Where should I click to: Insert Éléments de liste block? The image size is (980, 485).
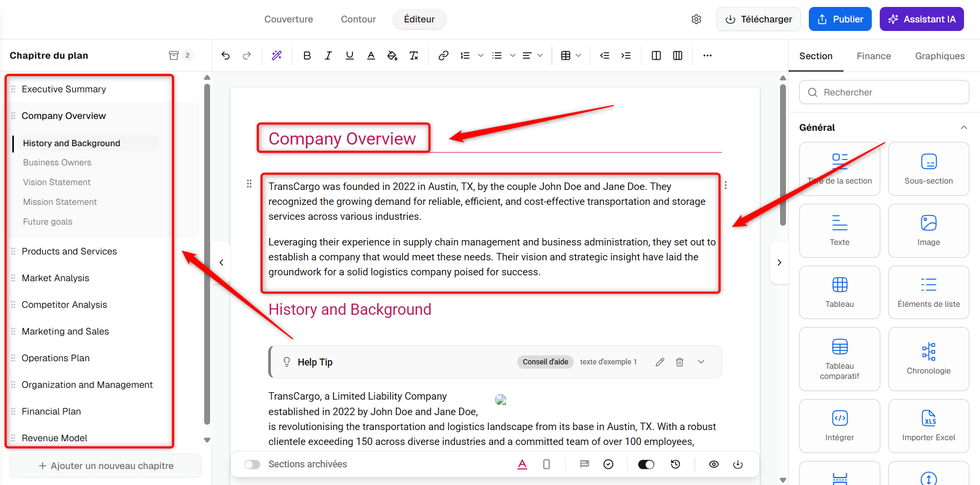coord(929,292)
